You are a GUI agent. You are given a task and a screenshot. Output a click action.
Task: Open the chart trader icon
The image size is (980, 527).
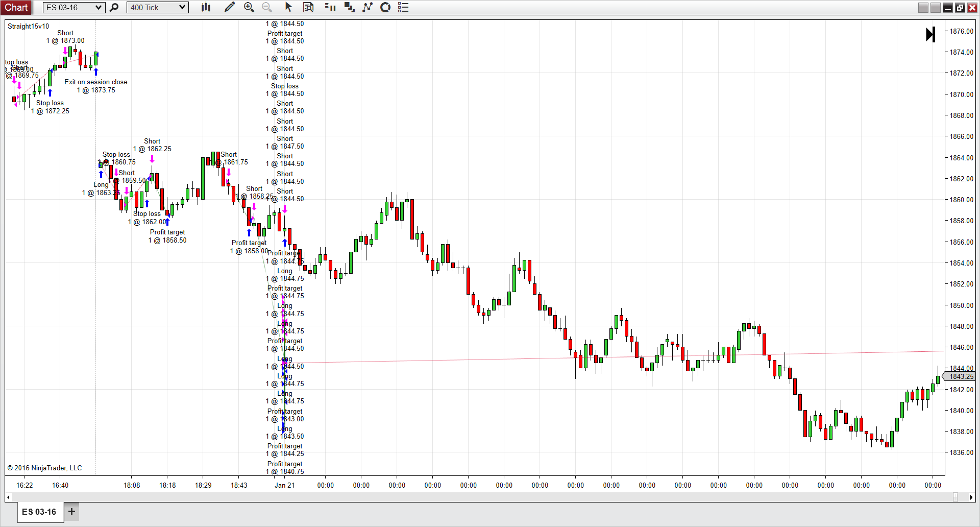(330, 7)
